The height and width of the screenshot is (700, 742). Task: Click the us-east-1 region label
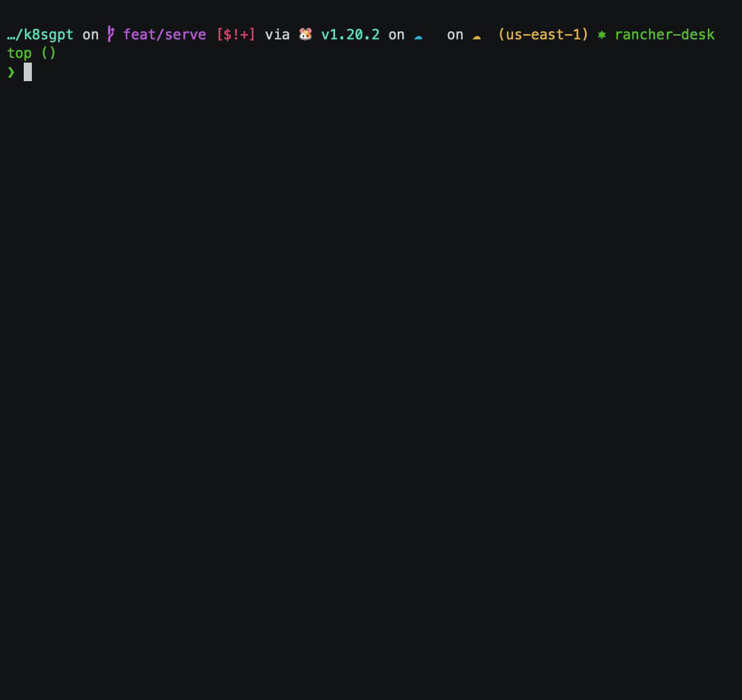click(543, 34)
